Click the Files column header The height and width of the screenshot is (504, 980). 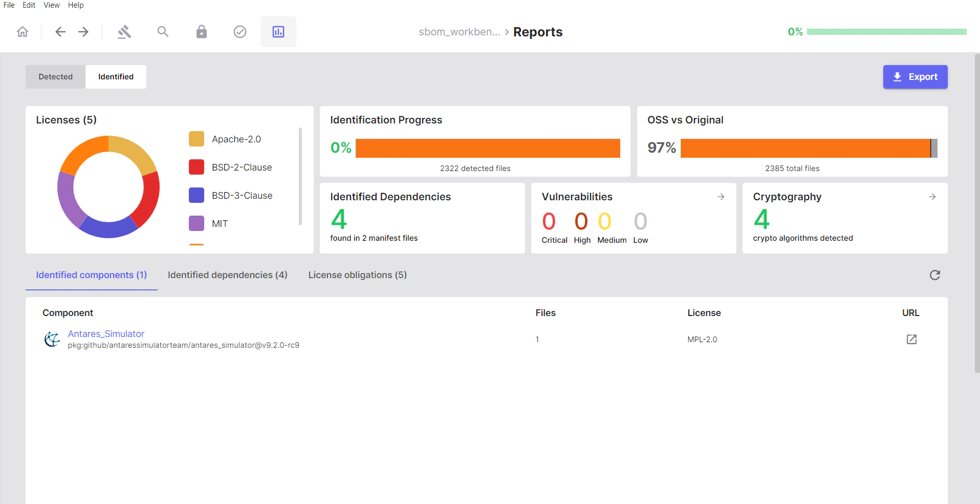546,313
